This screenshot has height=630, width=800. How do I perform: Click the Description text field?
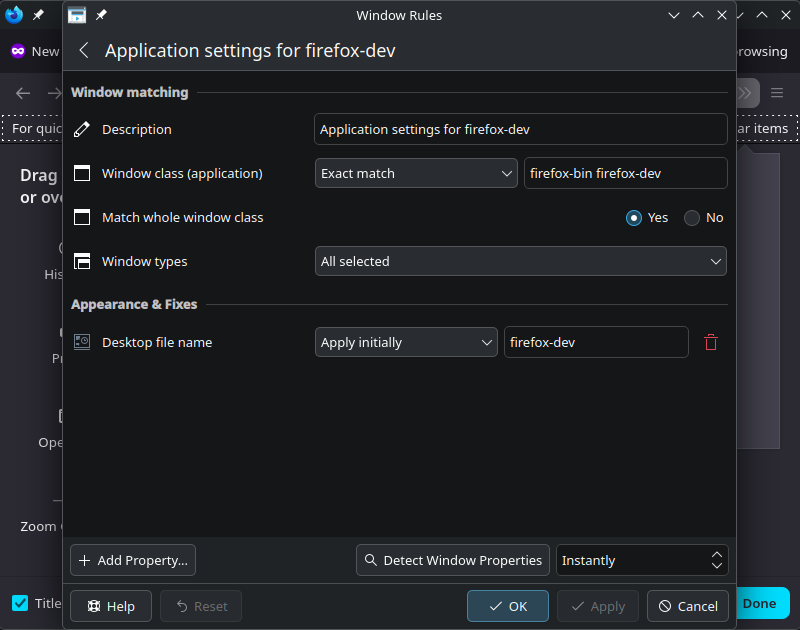[x=520, y=129]
